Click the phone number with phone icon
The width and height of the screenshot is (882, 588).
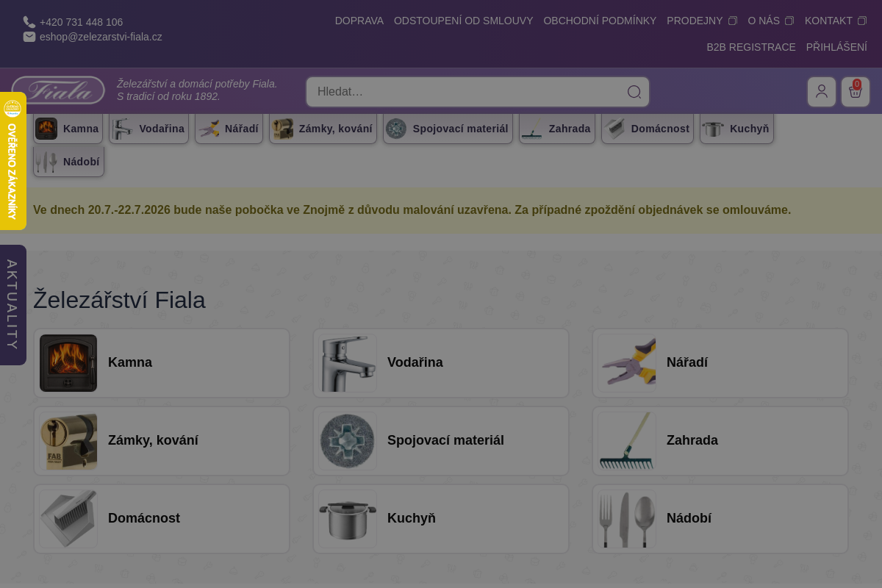pos(73,22)
